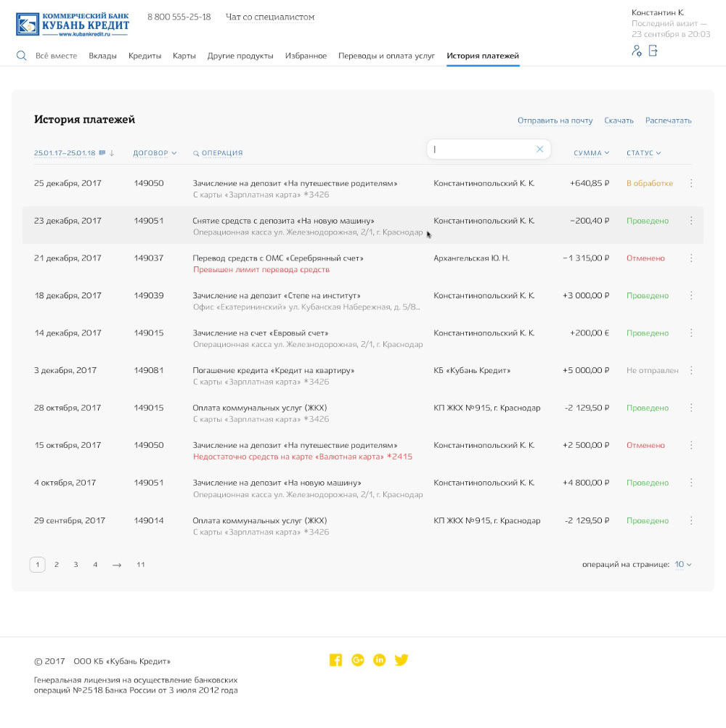Expand the Договор column filter
The width and height of the screenshot is (726, 728).
pos(155,153)
